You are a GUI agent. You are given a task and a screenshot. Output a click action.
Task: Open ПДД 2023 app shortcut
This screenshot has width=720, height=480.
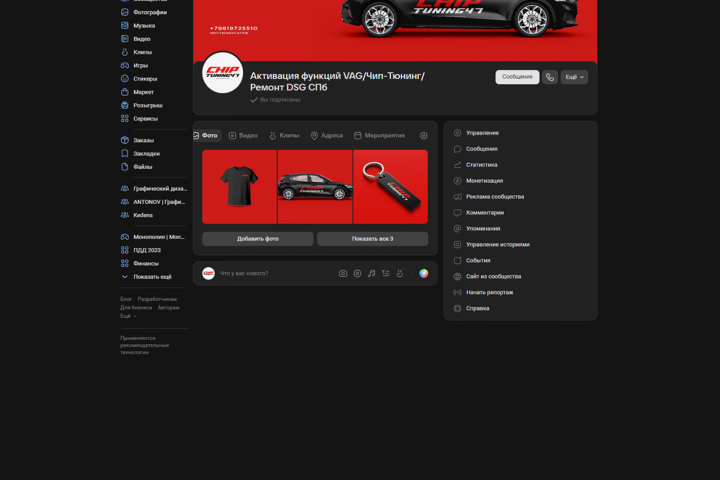tap(141, 250)
